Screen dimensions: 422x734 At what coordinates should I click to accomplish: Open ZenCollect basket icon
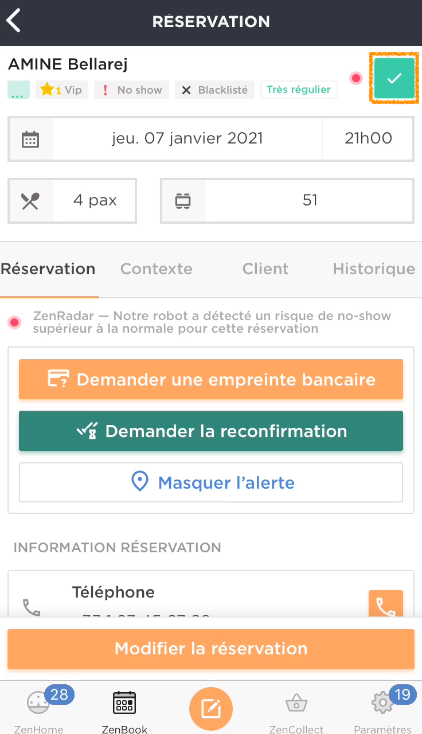click(296, 709)
